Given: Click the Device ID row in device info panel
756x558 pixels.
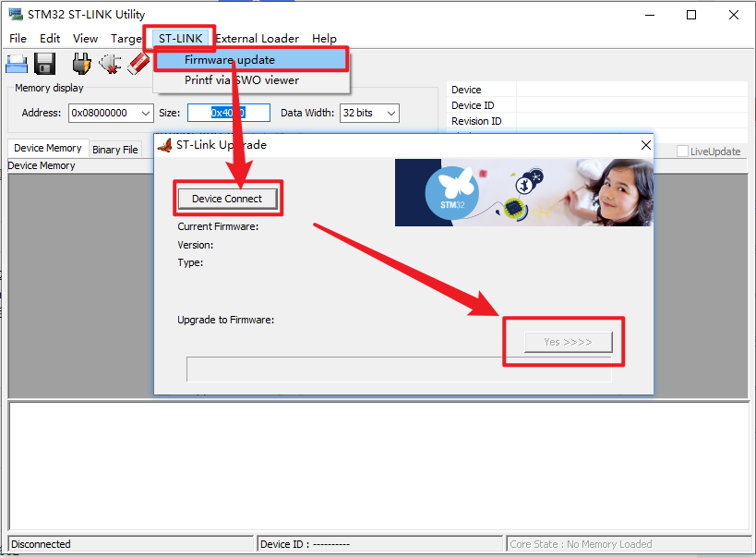Looking at the screenshot, I should (598, 105).
